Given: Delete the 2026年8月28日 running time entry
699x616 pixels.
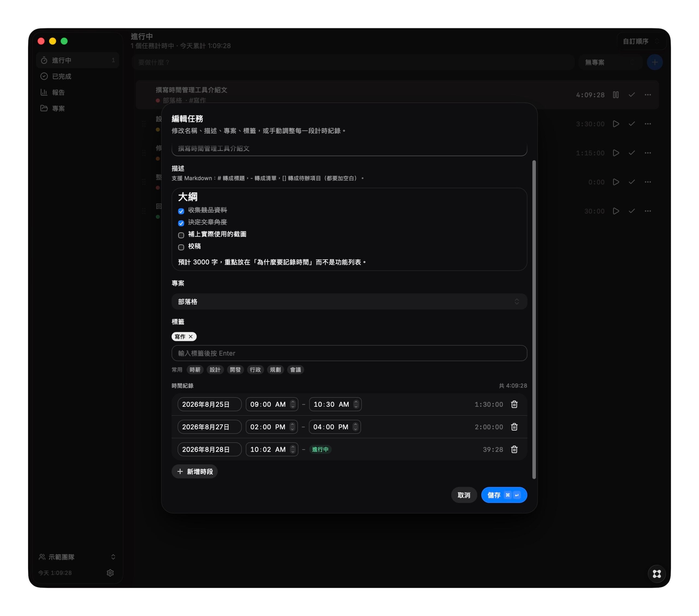Looking at the screenshot, I should pyautogui.click(x=514, y=449).
